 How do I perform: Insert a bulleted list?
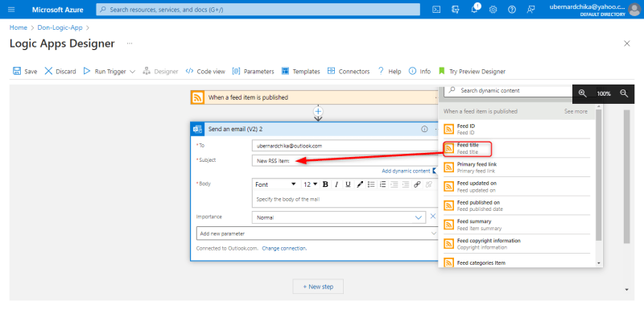(x=371, y=184)
